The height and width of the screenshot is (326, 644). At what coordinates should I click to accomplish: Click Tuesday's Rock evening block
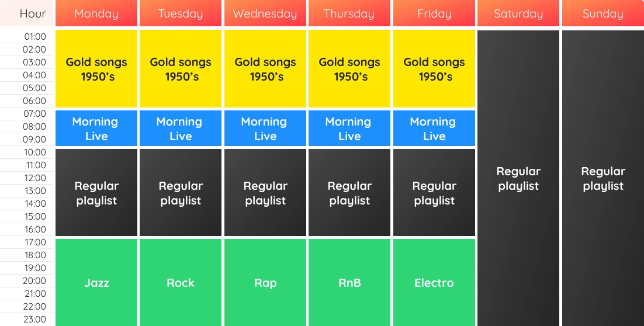point(181,283)
